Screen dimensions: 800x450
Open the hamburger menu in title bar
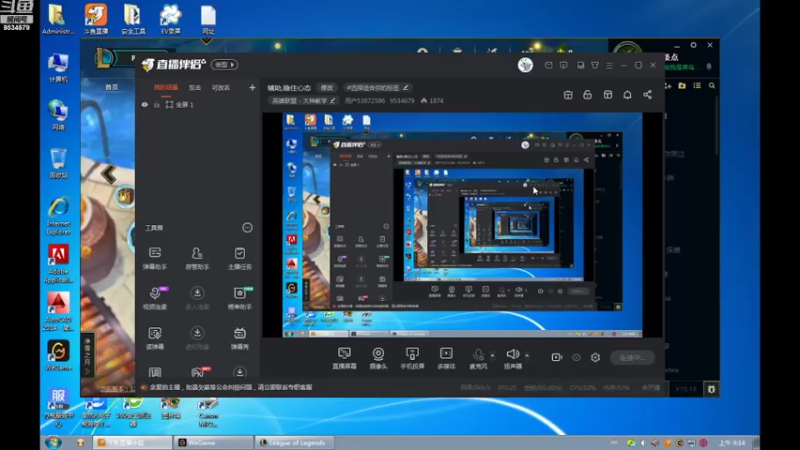click(609, 65)
